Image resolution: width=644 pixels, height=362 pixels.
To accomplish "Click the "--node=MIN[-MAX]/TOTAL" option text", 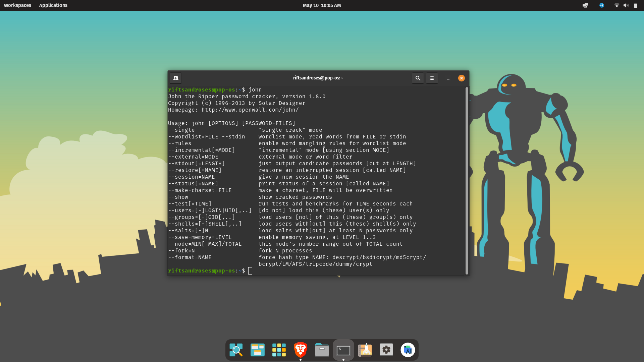I will (x=205, y=244).
